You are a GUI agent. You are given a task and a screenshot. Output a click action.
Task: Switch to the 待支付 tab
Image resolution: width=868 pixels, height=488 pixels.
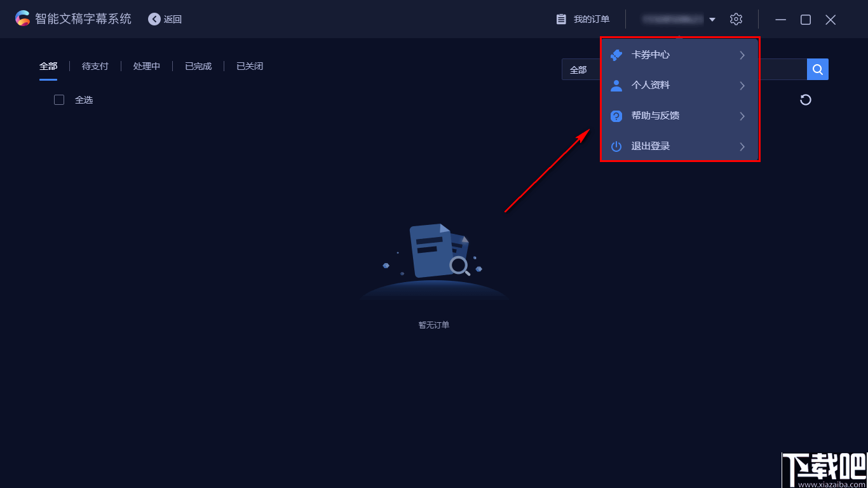tap(95, 65)
